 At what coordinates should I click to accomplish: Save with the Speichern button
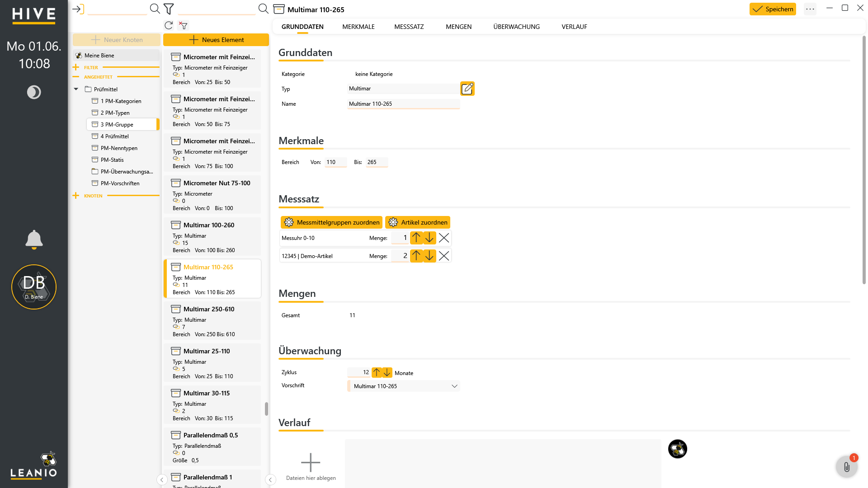pyautogui.click(x=773, y=9)
